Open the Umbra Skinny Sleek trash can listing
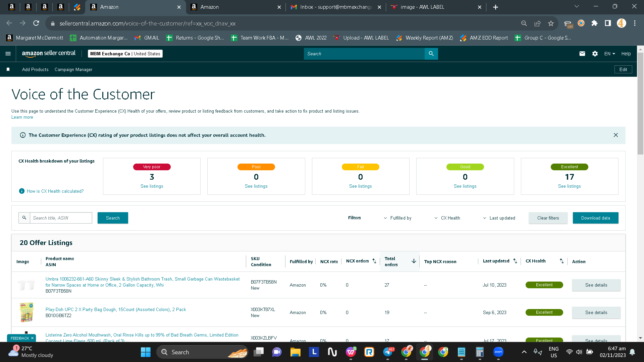The height and width of the screenshot is (362, 644). (143, 282)
